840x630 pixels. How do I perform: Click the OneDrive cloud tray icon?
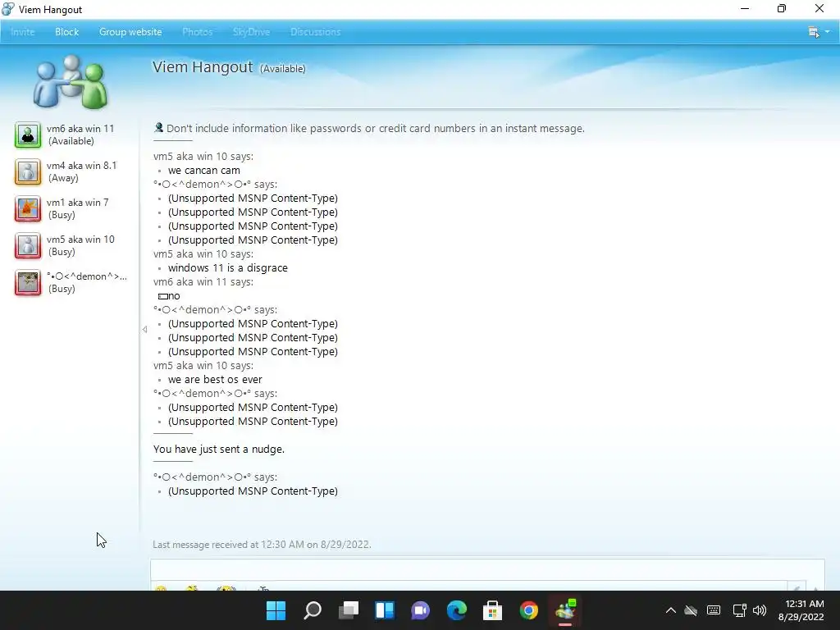coord(691,610)
